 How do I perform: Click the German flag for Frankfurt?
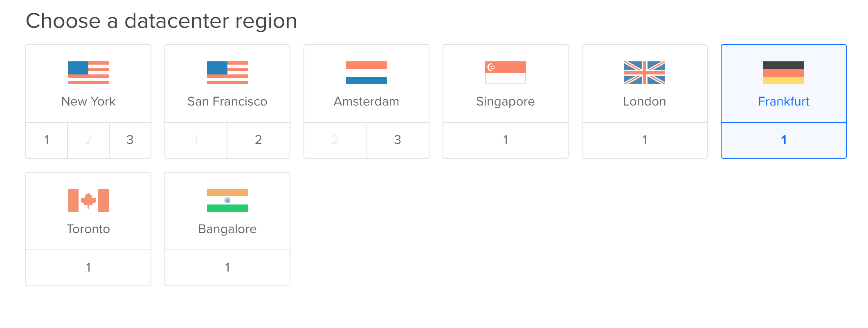(x=784, y=73)
